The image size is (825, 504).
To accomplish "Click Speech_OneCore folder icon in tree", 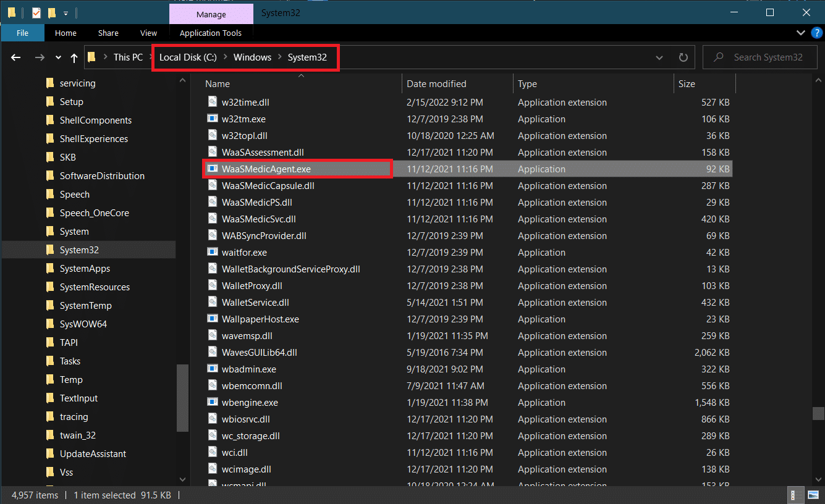I will pyautogui.click(x=51, y=213).
